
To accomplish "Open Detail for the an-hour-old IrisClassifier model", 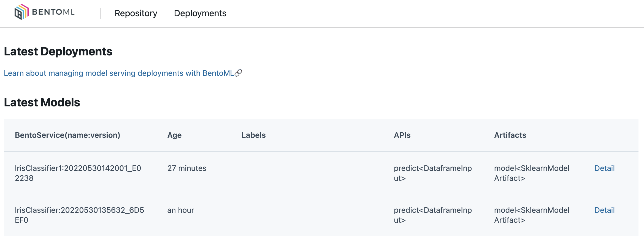I will 604,210.
